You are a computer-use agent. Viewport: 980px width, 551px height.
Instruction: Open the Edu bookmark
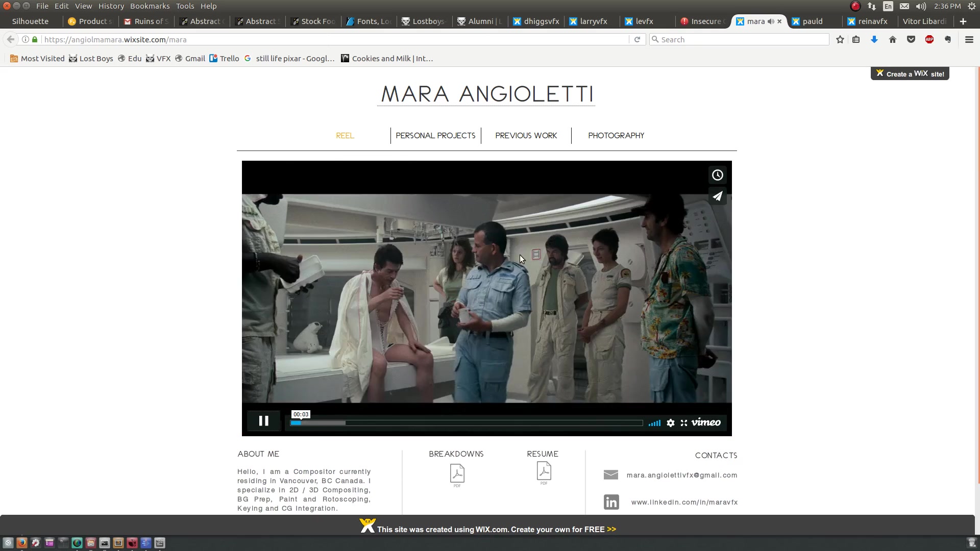130,59
